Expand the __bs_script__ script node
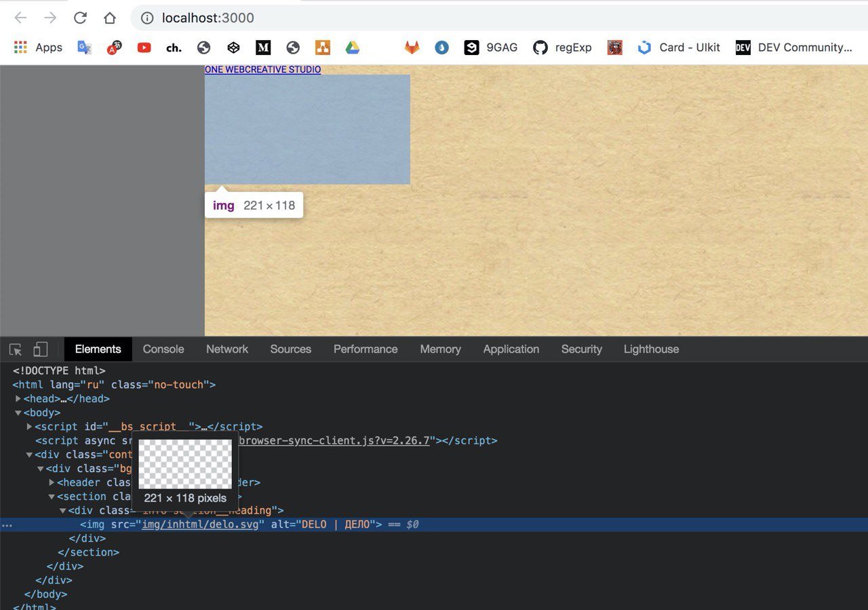The height and width of the screenshot is (610, 868). 29,427
